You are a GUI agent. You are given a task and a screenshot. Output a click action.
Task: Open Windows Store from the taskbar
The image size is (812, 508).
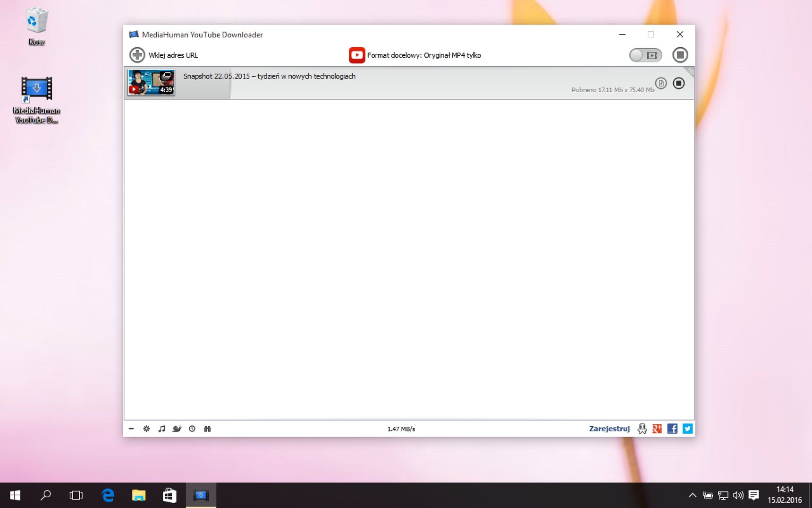pyautogui.click(x=169, y=495)
